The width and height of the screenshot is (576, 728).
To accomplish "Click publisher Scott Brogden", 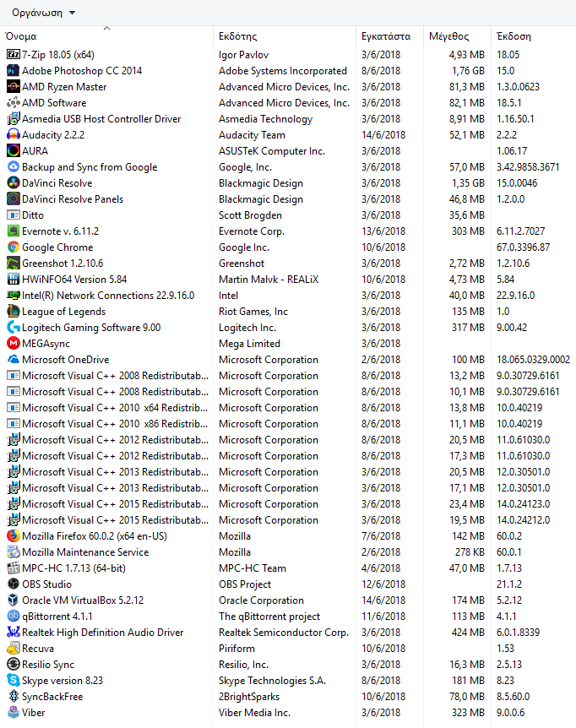I will [x=250, y=215].
